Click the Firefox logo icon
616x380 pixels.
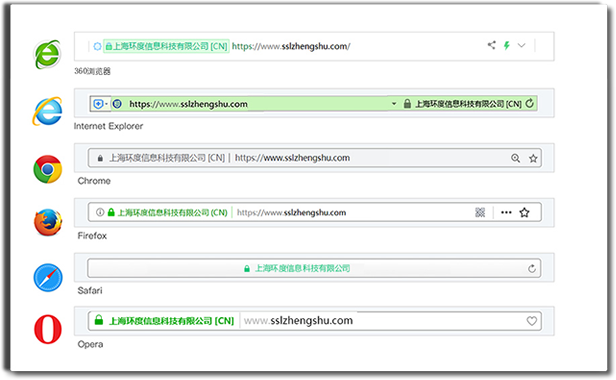pyautogui.click(x=48, y=222)
